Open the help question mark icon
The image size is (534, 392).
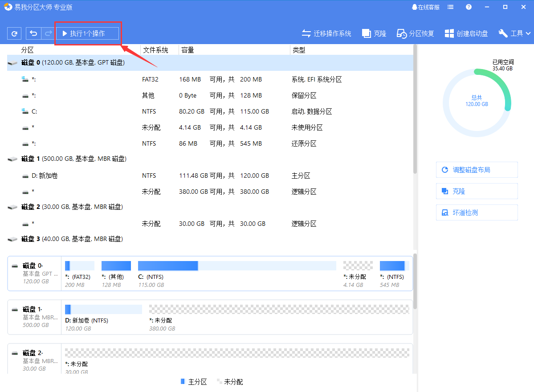pyautogui.click(x=469, y=7)
